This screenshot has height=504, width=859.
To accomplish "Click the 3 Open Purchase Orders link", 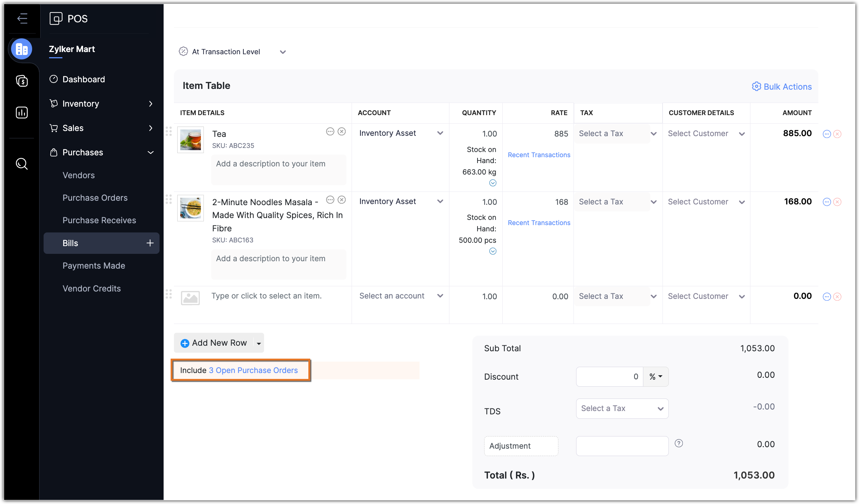I will 253,370.
